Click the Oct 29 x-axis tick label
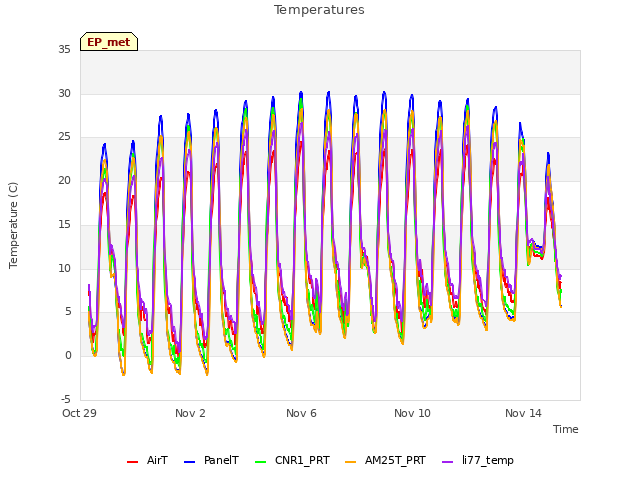 (x=79, y=413)
